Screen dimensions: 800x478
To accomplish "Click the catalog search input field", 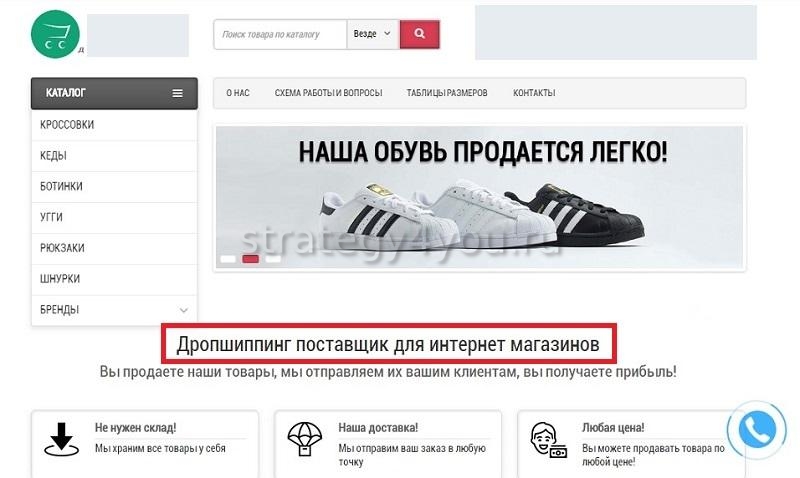I will (x=280, y=34).
